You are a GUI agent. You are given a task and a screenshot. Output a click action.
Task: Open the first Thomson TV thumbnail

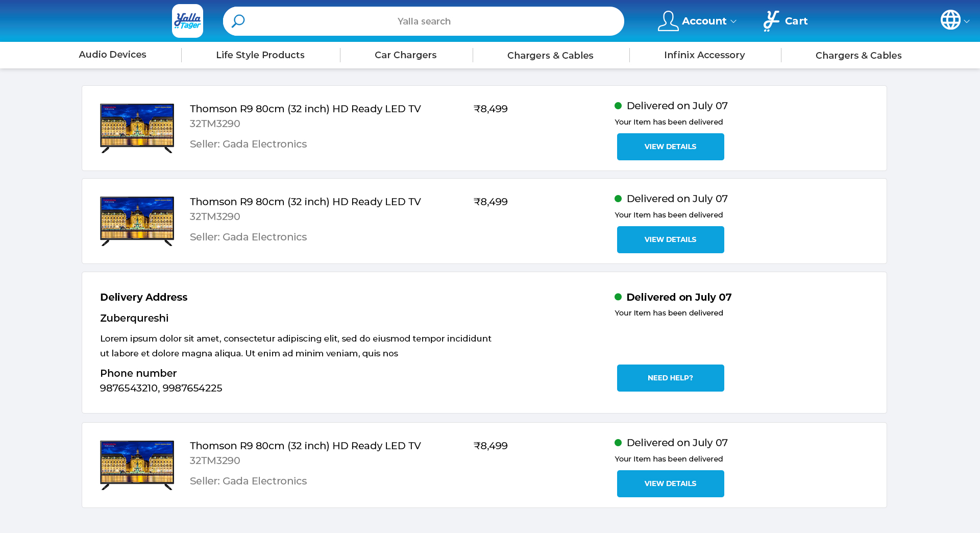pyautogui.click(x=137, y=128)
